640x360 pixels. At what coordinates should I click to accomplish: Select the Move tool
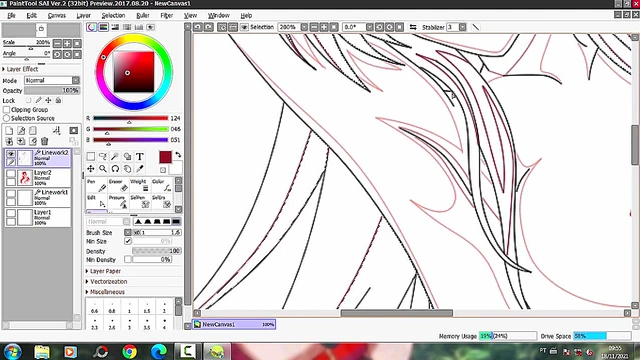click(91, 169)
